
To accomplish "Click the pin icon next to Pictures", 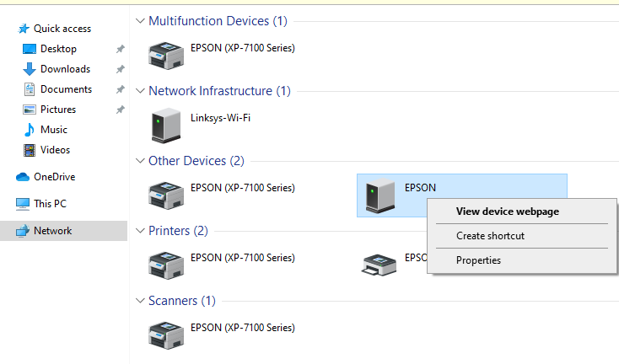I will (x=120, y=110).
